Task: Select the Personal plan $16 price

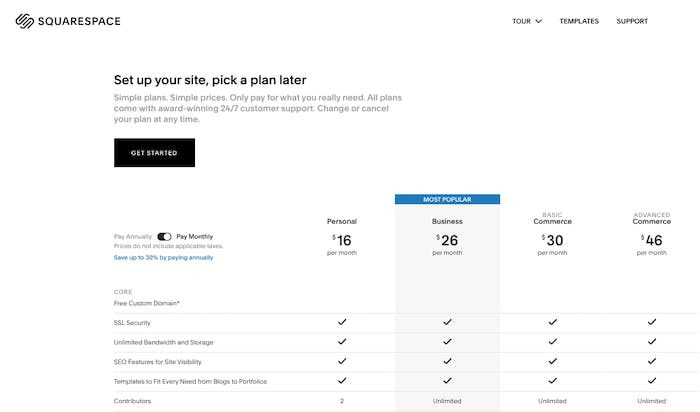Action: pos(342,240)
